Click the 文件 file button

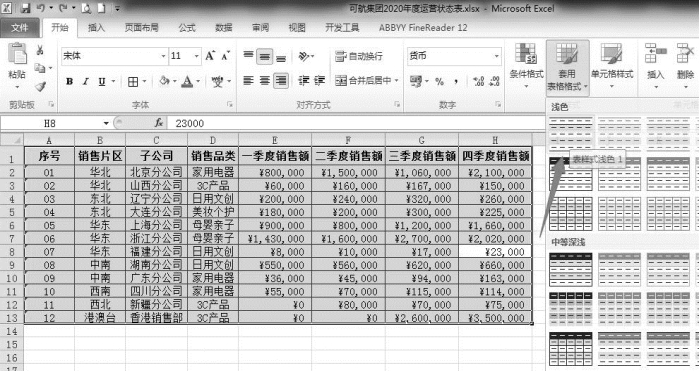20,28
